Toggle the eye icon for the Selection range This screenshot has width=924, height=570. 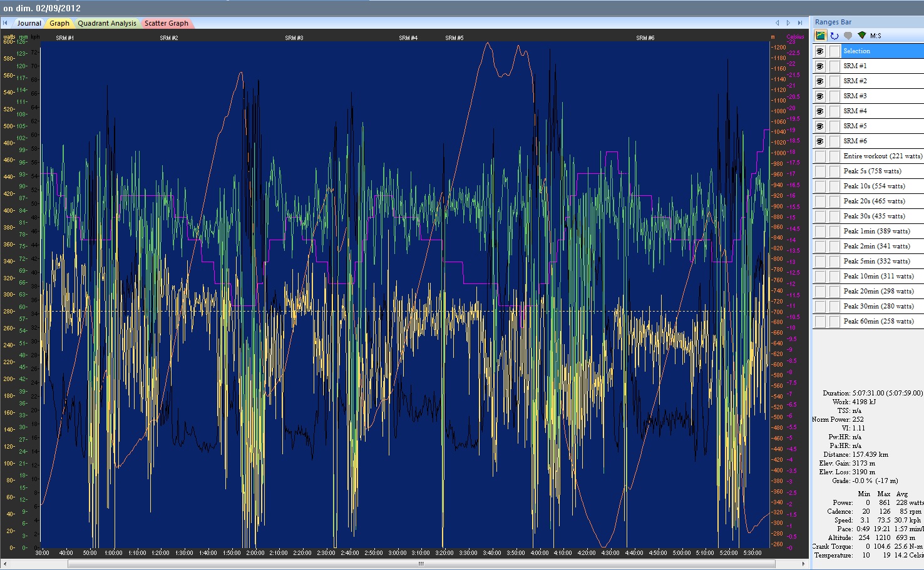click(x=820, y=51)
